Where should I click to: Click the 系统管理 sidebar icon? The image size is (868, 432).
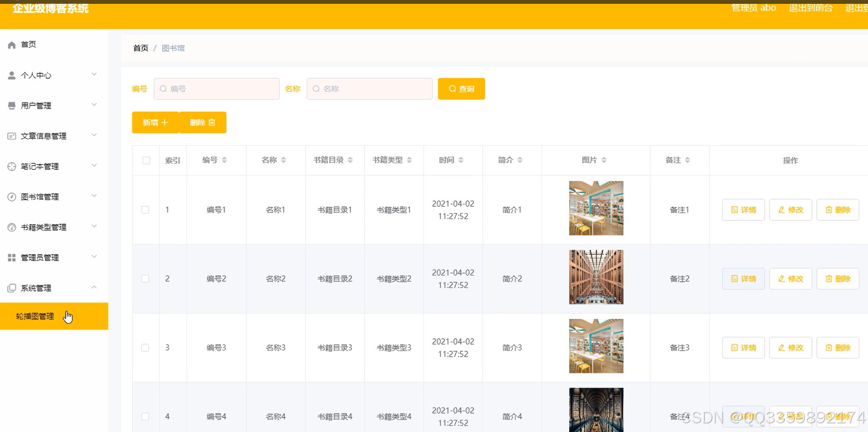(x=12, y=288)
